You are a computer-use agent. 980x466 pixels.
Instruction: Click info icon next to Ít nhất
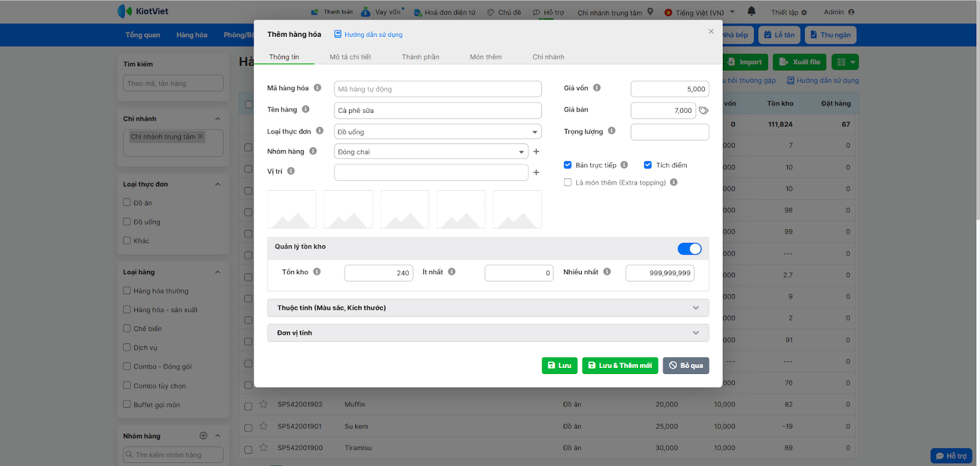pos(451,272)
